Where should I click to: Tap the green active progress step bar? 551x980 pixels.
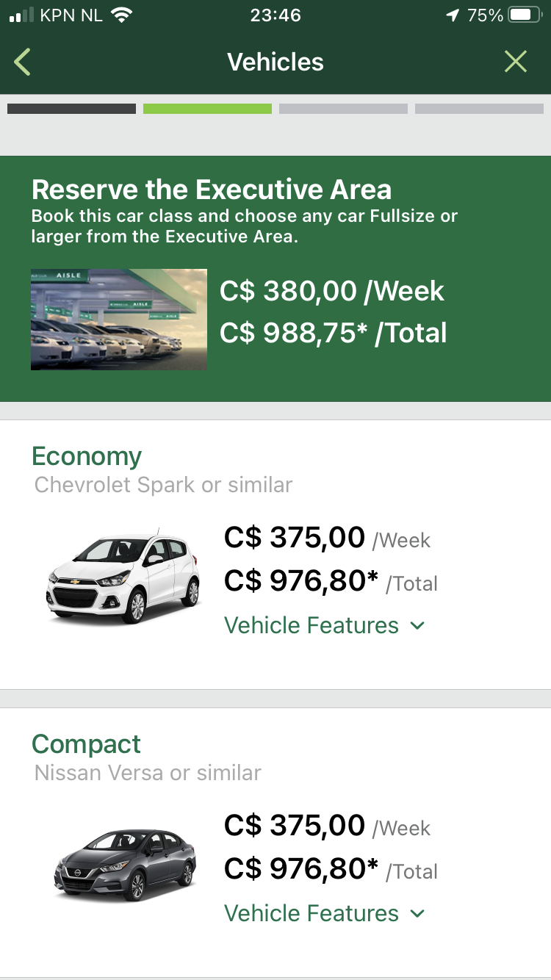[207, 109]
